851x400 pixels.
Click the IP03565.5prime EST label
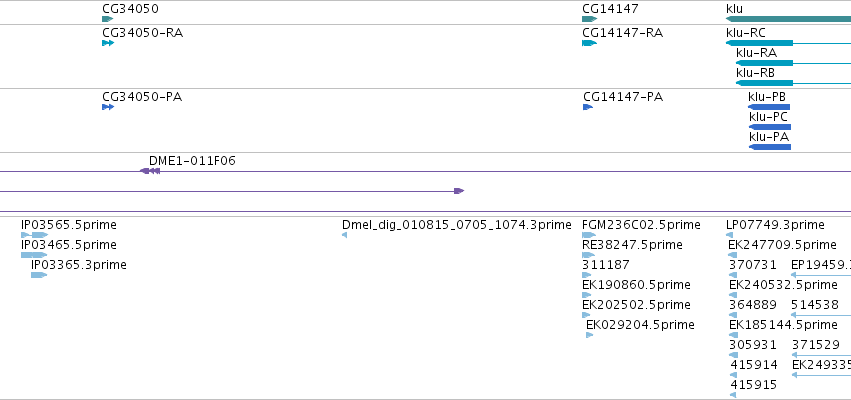tap(68, 225)
